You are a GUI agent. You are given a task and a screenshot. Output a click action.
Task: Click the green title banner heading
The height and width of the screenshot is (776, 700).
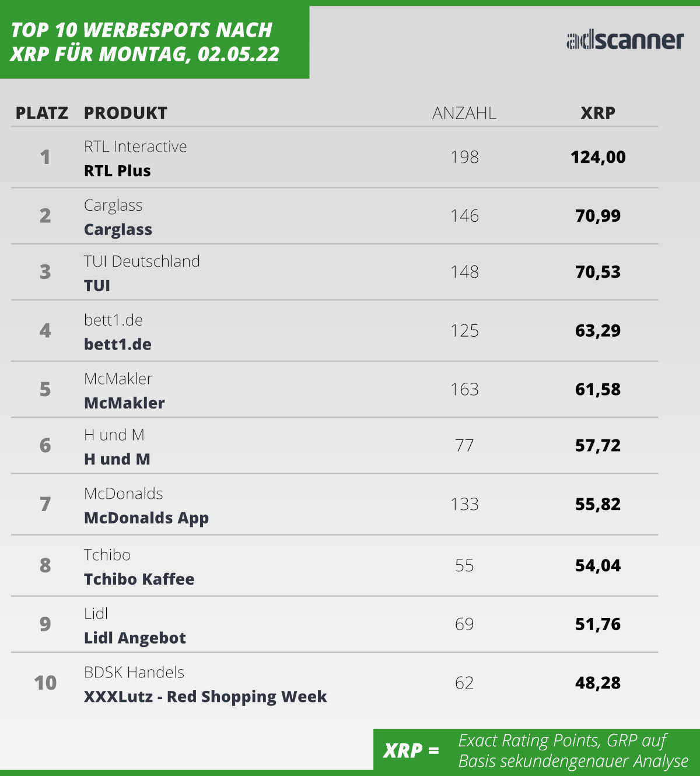pyautogui.click(x=145, y=42)
